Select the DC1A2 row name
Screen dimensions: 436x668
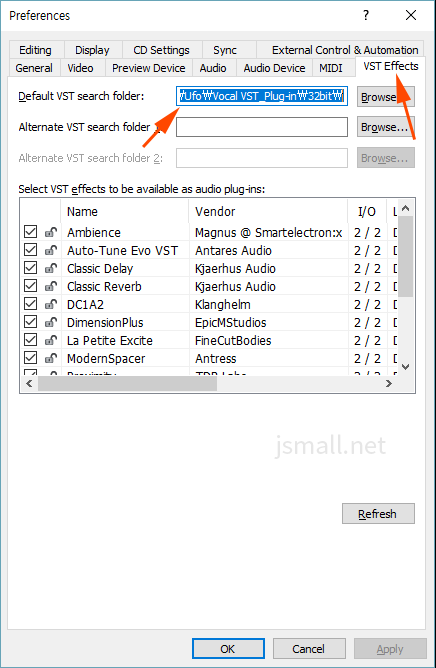point(85,304)
